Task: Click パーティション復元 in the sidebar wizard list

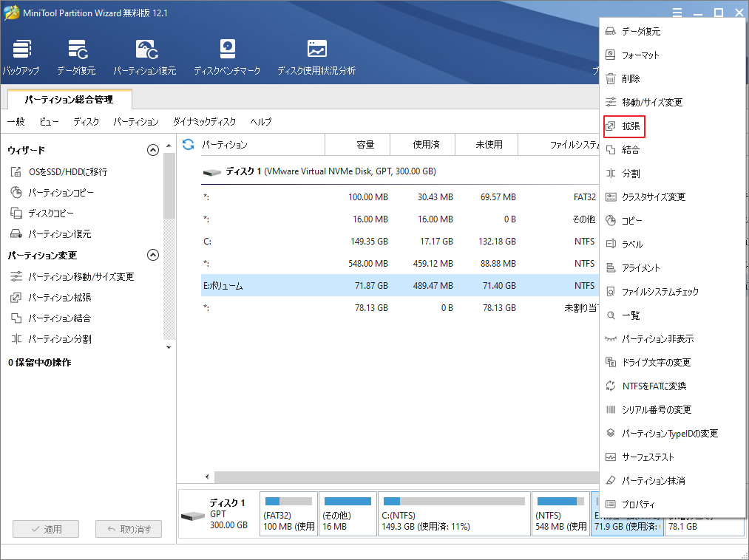Action: click(50, 234)
